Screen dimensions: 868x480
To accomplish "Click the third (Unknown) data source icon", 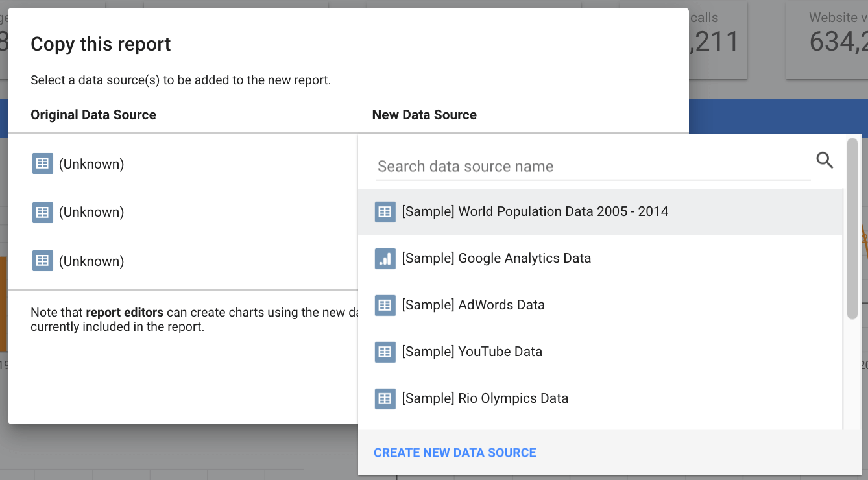I will [42, 261].
